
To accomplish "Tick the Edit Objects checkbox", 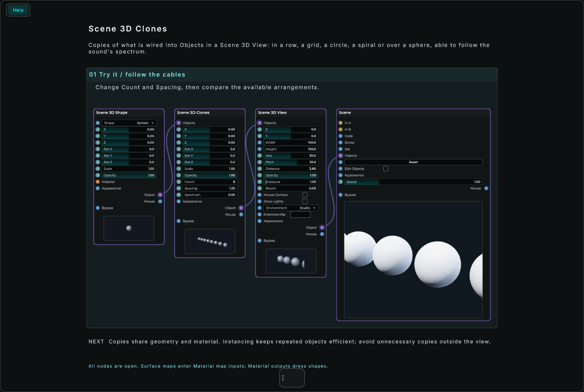I will [386, 169].
